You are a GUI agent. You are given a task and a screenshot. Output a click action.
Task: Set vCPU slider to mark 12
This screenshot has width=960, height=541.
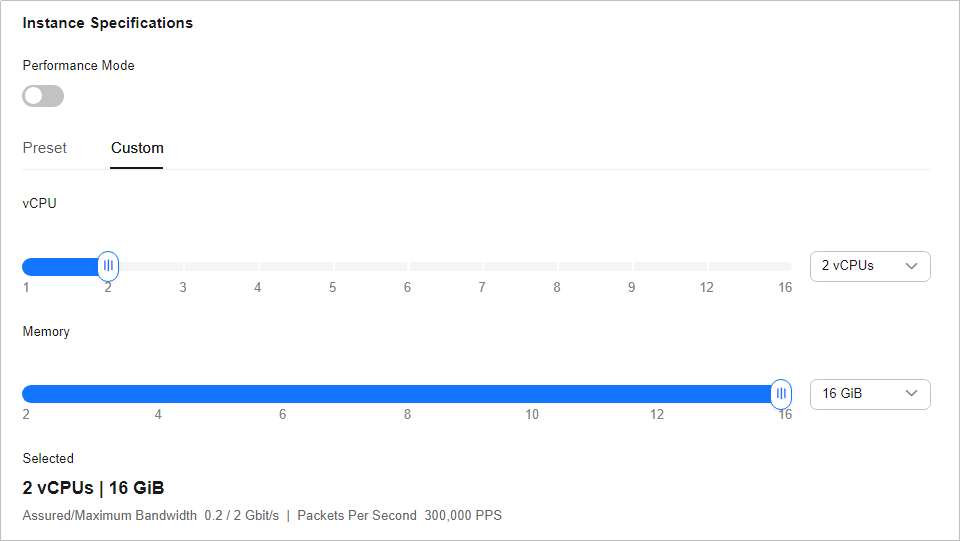707,267
